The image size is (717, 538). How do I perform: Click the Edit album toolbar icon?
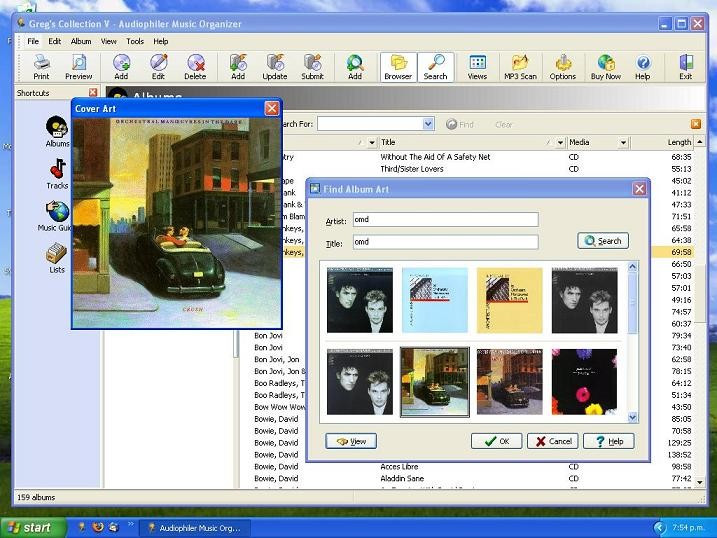158,67
